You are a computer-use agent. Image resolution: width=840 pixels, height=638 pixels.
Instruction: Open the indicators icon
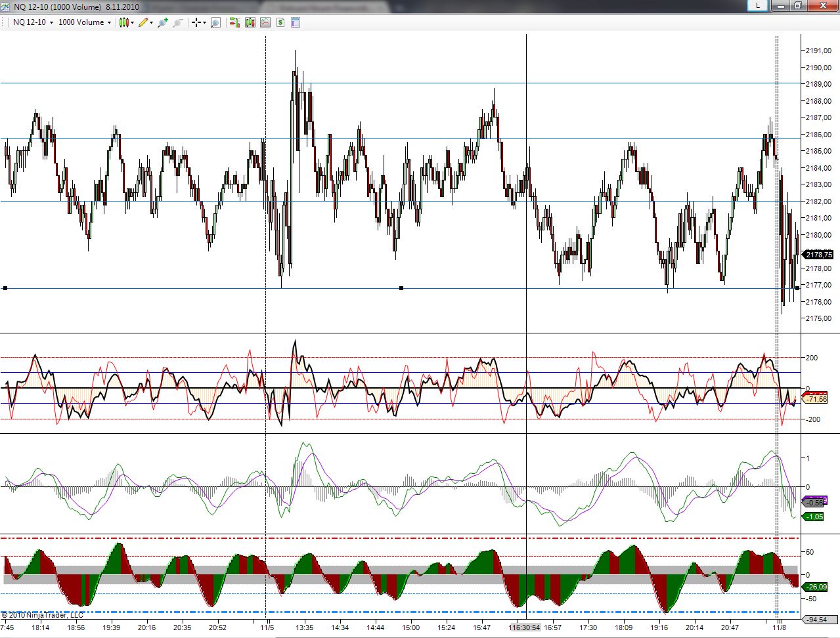pyautogui.click(x=265, y=22)
